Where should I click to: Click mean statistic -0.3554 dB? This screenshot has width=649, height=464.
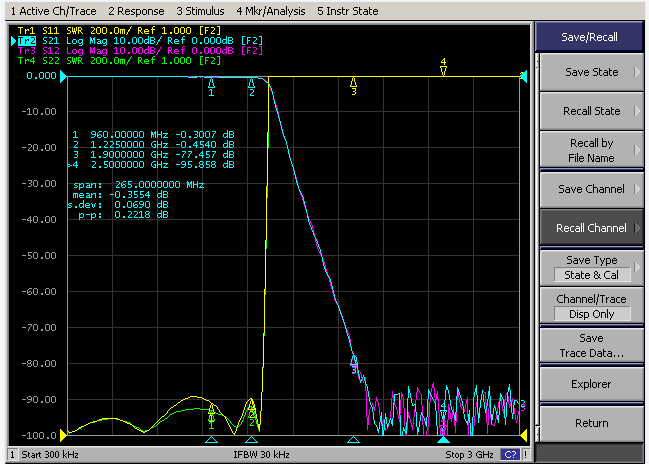120,195
